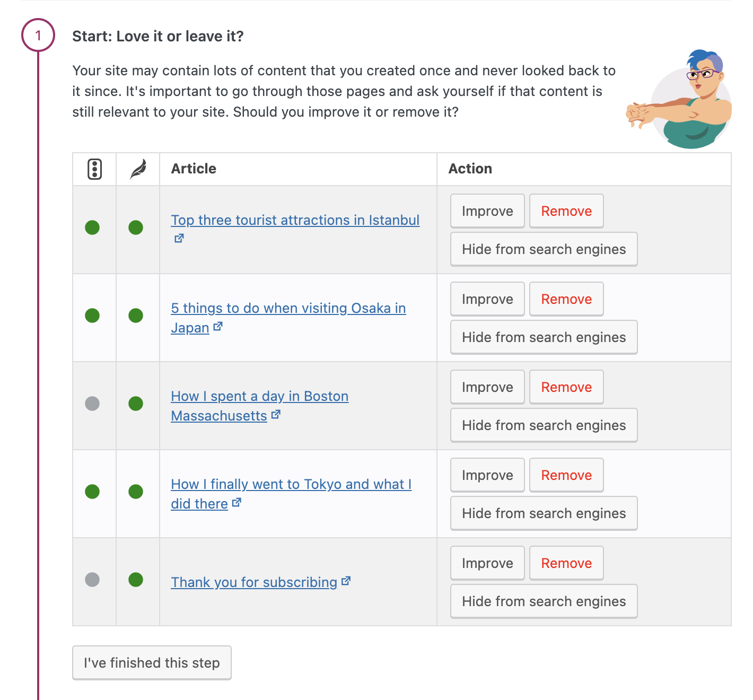Improve the Tokyo trip article

coord(487,475)
